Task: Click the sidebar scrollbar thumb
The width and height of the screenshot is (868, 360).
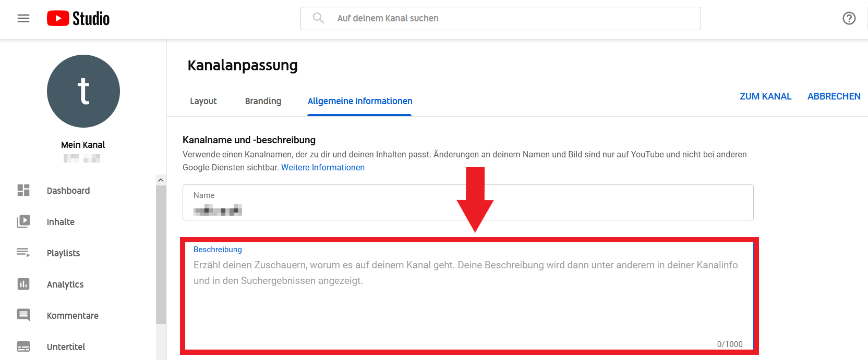Action: pos(161,254)
